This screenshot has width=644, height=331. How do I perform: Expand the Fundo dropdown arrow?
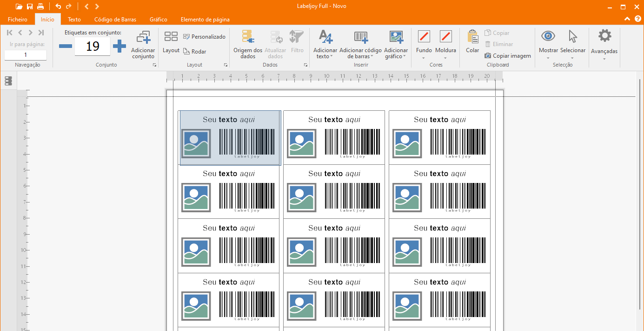424,59
